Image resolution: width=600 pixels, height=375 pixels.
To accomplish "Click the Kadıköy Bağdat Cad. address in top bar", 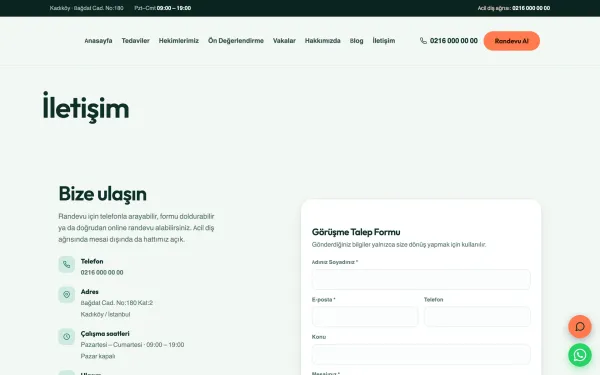I will click(x=86, y=8).
